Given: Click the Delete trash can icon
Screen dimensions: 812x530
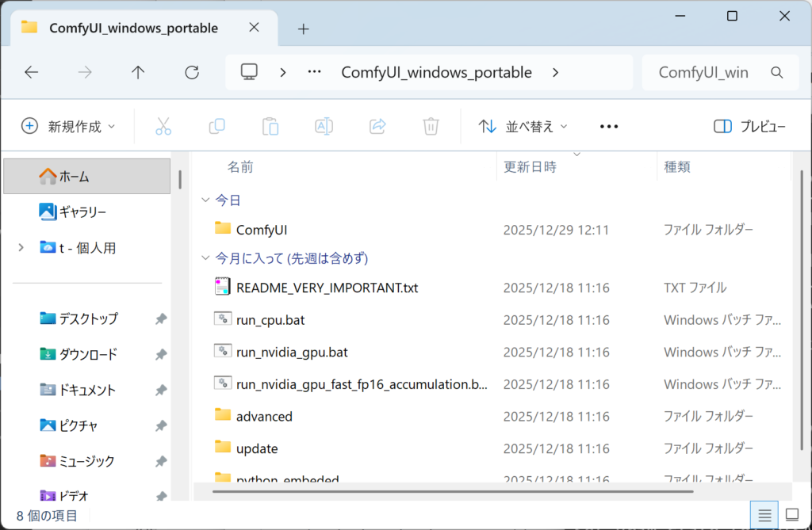Looking at the screenshot, I should coord(431,126).
